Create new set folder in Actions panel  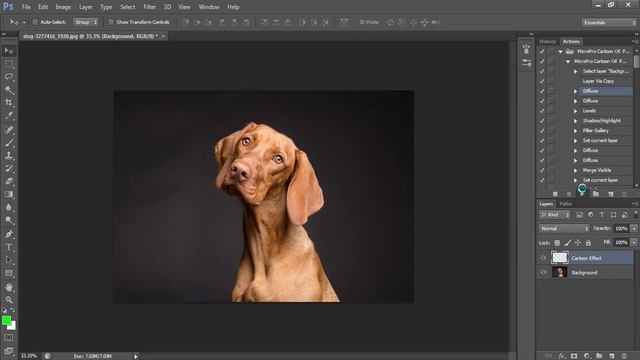click(x=596, y=194)
